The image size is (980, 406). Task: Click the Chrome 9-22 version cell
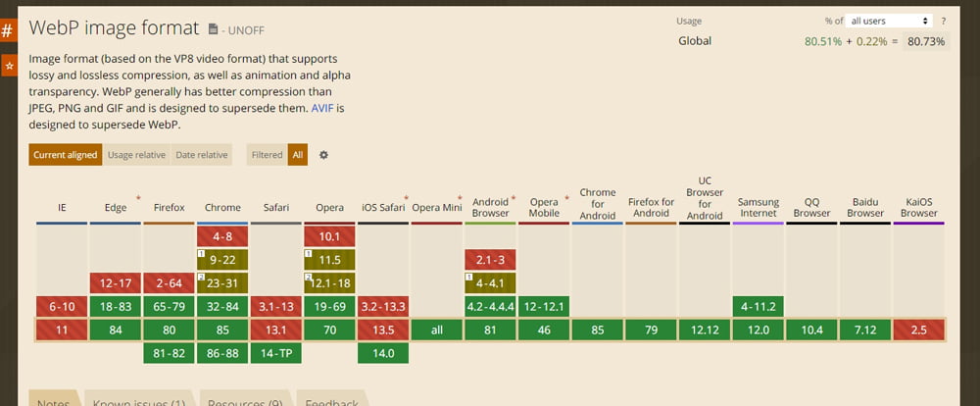(x=222, y=260)
